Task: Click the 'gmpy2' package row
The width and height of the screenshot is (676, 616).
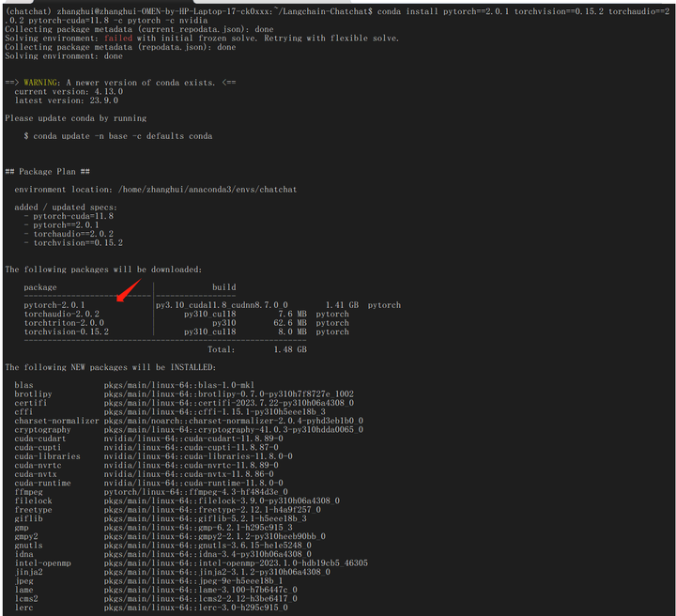Action: coord(170,537)
